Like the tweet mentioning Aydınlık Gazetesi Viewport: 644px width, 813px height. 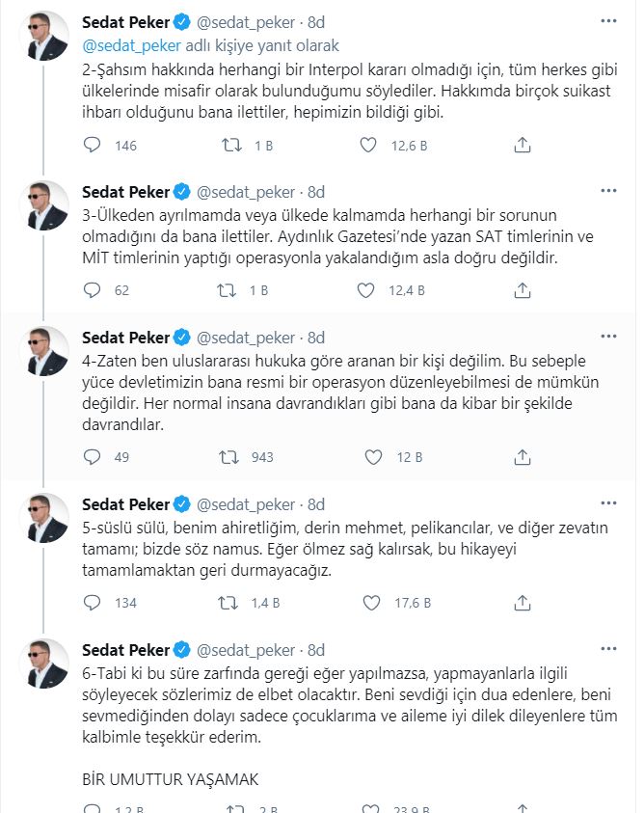click(365, 290)
